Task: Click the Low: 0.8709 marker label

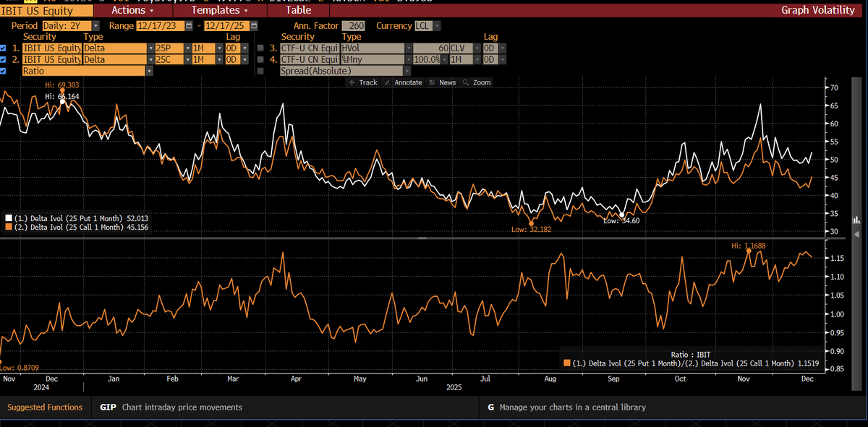Action: pos(20,368)
